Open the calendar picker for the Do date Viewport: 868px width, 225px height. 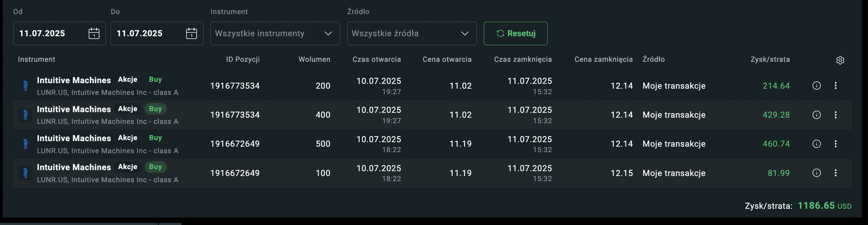point(191,33)
